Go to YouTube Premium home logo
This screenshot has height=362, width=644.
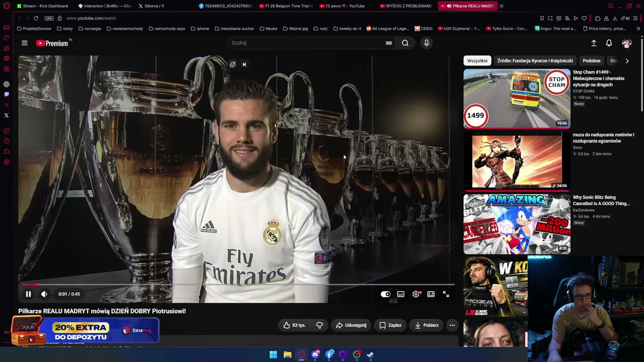pos(52,43)
